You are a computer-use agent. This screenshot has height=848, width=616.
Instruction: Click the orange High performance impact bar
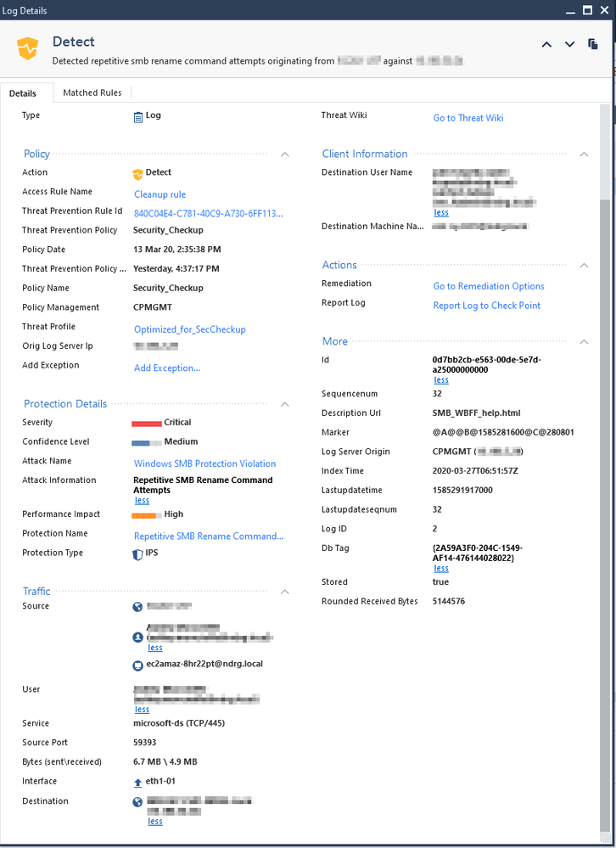[x=147, y=515]
